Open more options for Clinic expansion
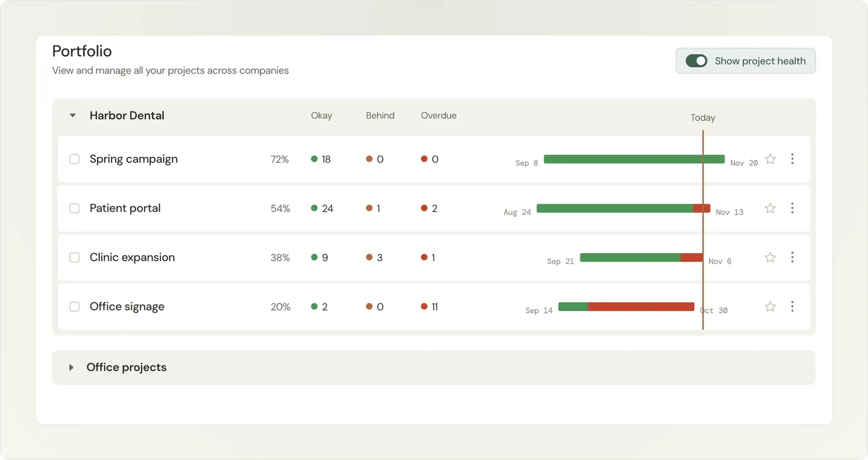Image resolution: width=868 pixels, height=460 pixels. click(x=792, y=257)
